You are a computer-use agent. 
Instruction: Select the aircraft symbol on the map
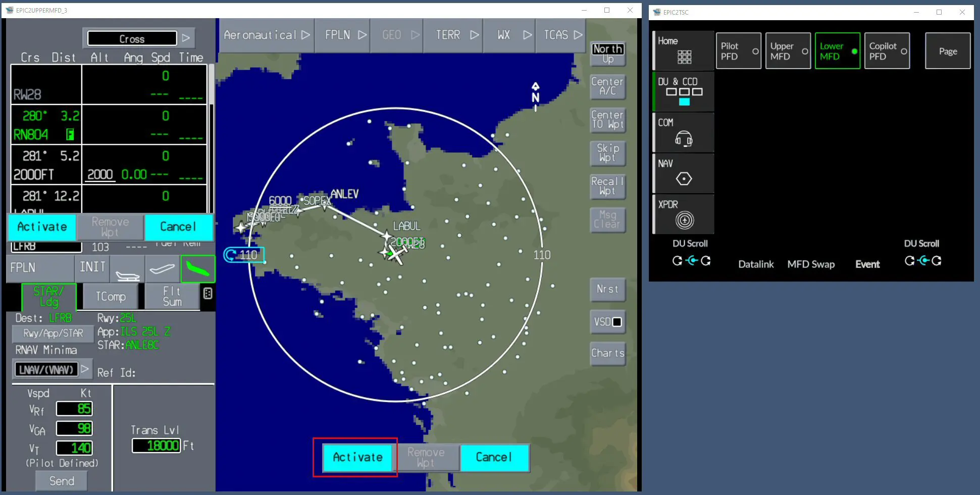click(x=396, y=255)
